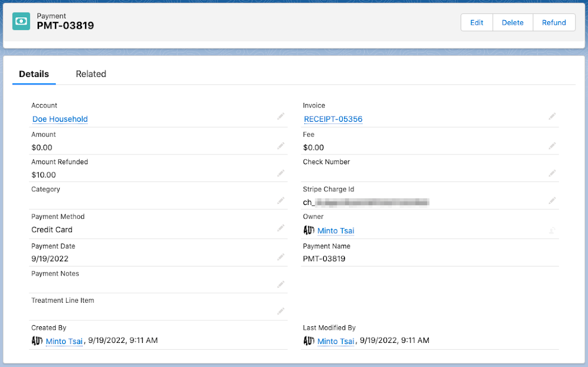Open Minto Tsai in Owner field
This screenshot has height=367, width=588.
[x=335, y=231]
